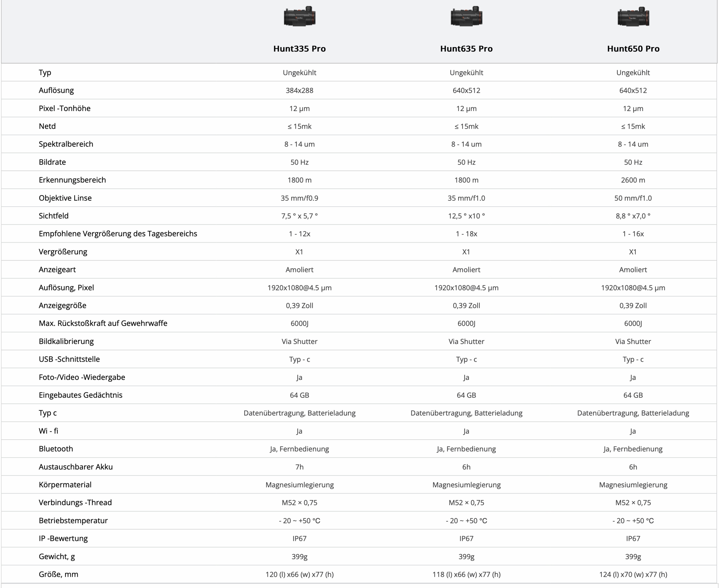Click the Hunt335 Pro product image

[x=299, y=16]
